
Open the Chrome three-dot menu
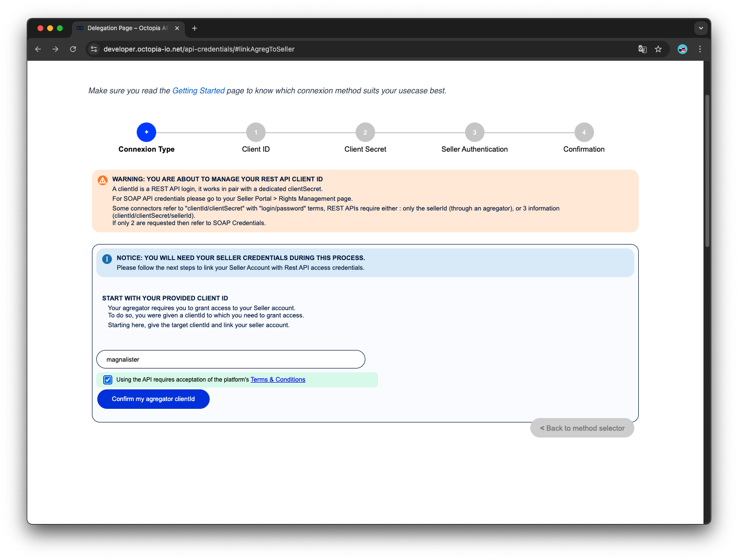tap(700, 49)
